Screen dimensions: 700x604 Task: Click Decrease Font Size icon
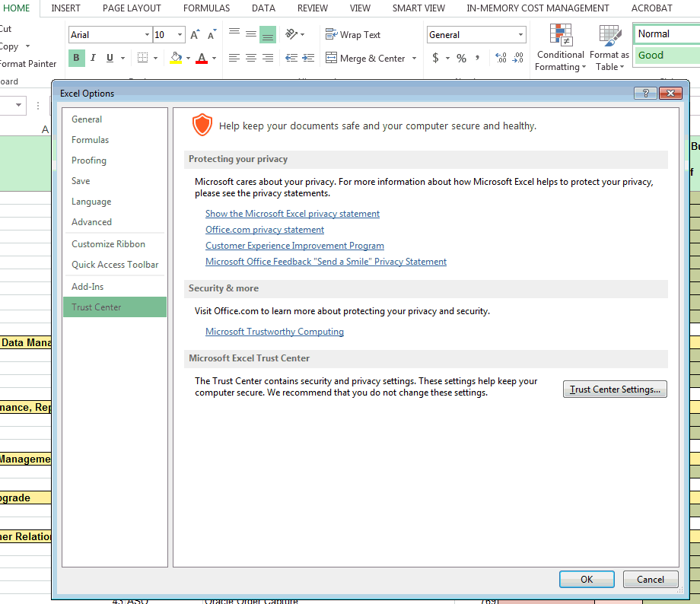pyautogui.click(x=212, y=35)
